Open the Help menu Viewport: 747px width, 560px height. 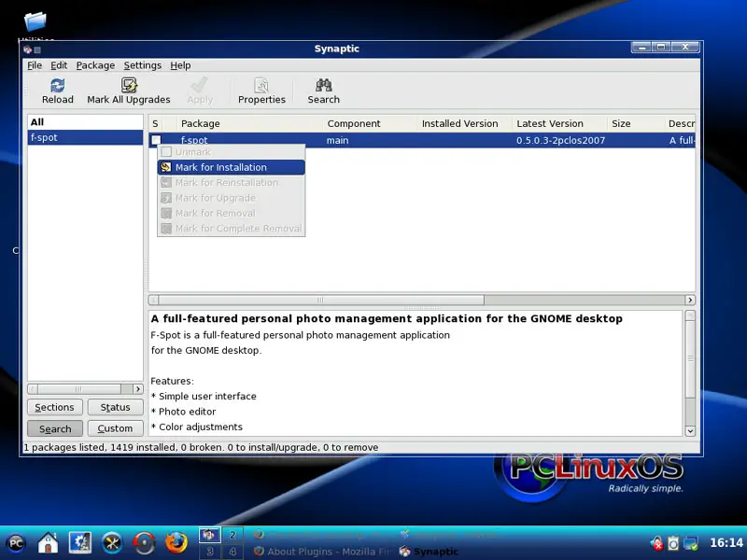(180, 65)
